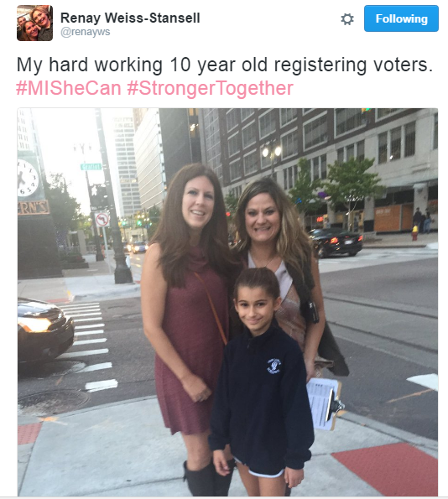Image resolution: width=448 pixels, height=499 pixels.
Task: Open the @renayws handle link
Action: (x=86, y=32)
